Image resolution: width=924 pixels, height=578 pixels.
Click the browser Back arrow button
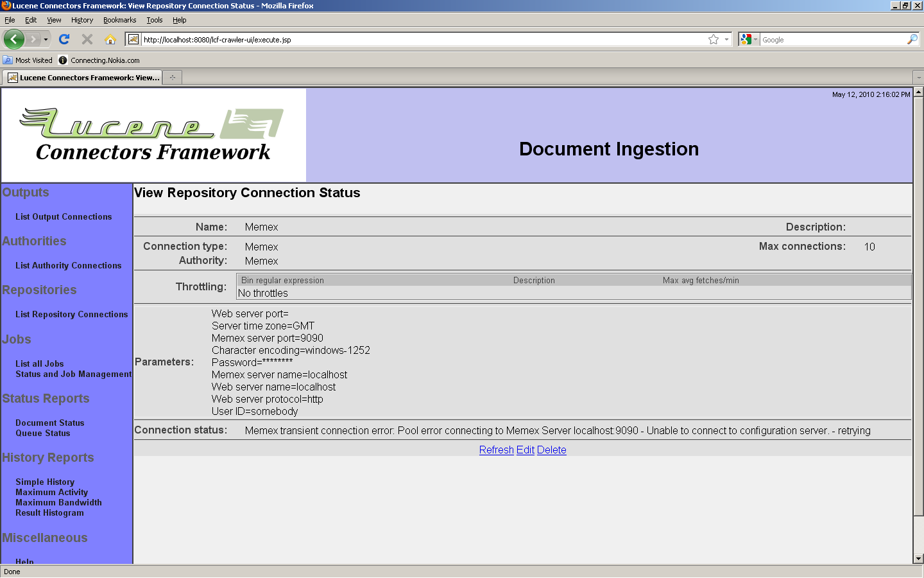[13, 39]
